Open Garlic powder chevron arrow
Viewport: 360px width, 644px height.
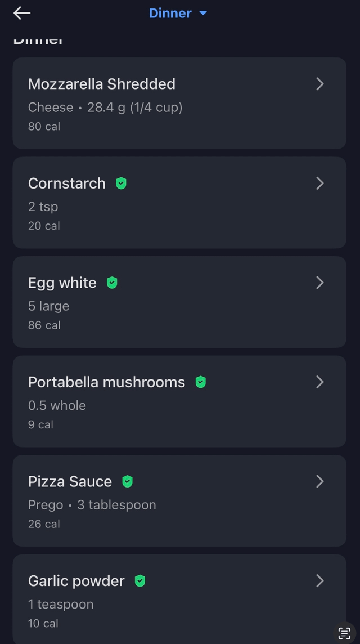[319, 581]
